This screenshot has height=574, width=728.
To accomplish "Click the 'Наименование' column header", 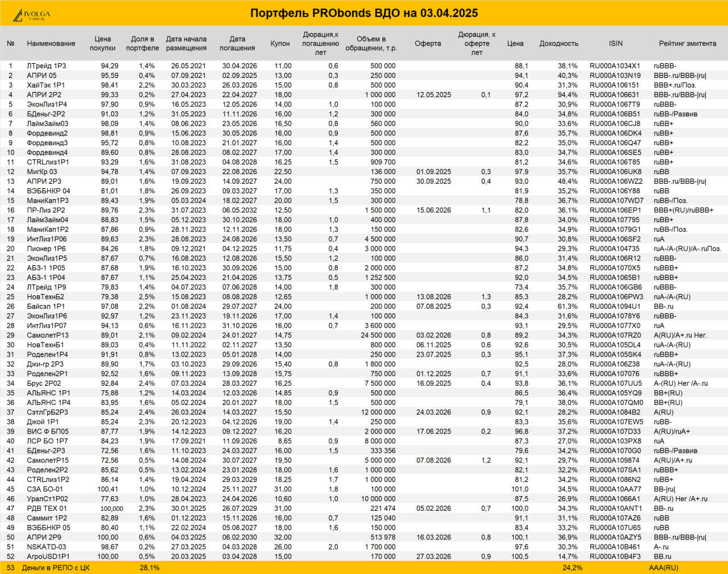I will (x=51, y=43).
